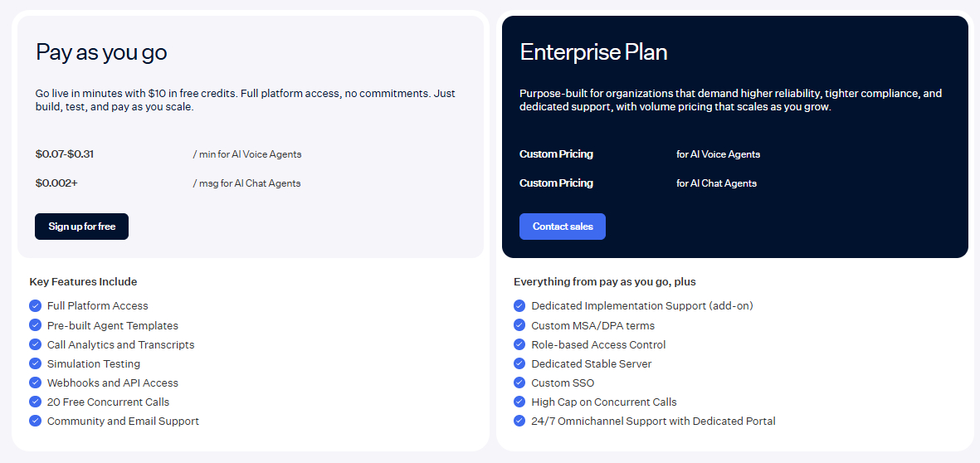Click Custom Pricing for AI Chat Agents
Image resolution: width=980 pixels, height=463 pixels.
pos(556,183)
